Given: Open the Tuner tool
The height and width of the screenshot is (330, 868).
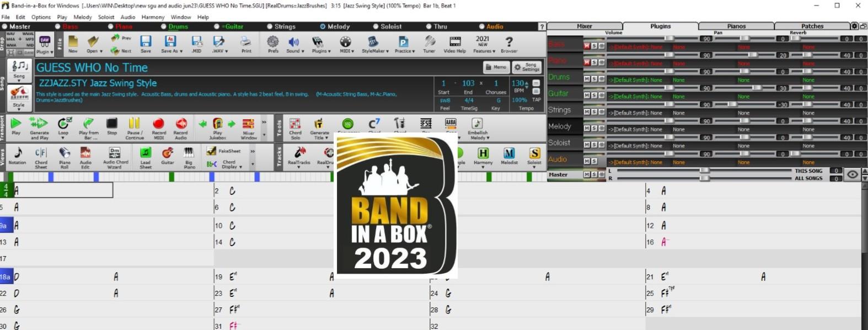Looking at the screenshot, I should [x=429, y=44].
